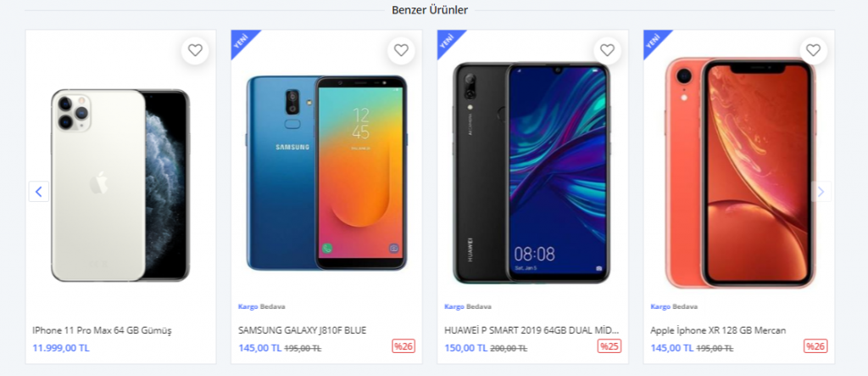The image size is (868, 376).
Task: Click the YENİ ribbon on iPhone XR card
Action: [654, 42]
